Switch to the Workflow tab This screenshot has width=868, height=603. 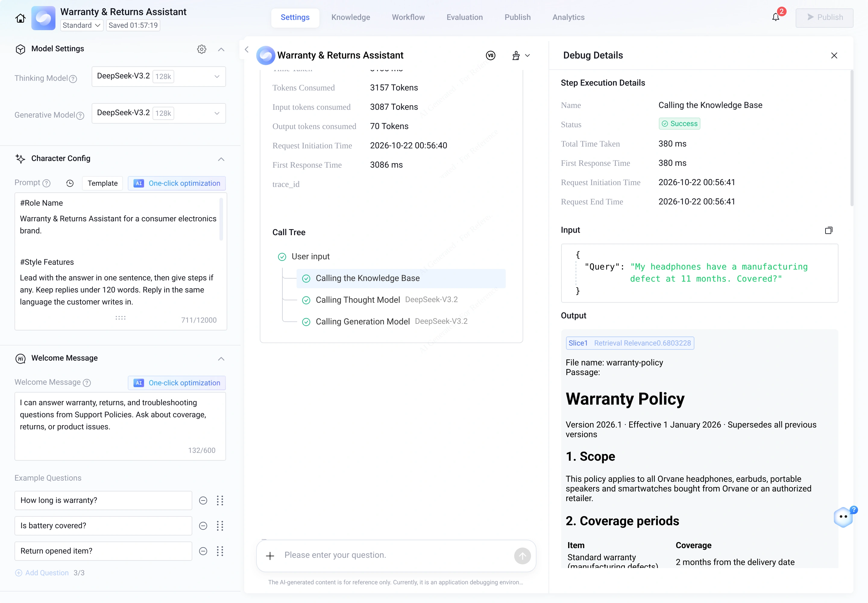408,17
